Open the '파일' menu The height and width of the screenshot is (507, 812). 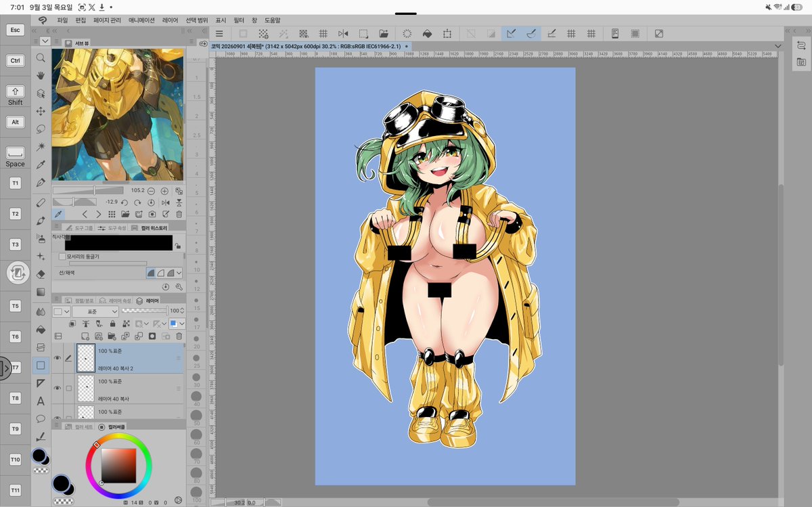63,20
